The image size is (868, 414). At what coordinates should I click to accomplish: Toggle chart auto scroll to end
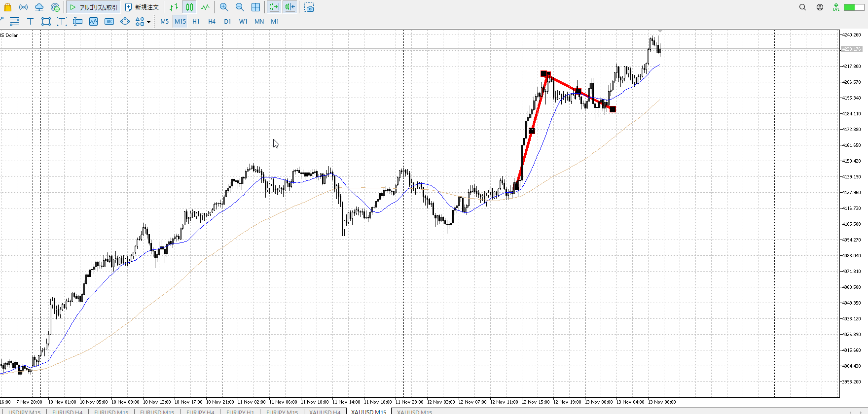click(x=274, y=7)
